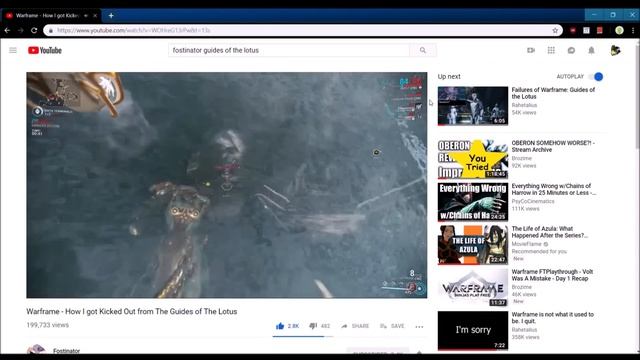Click the Fostinator channel avatar
This screenshot has width=640, height=360.
36,350
